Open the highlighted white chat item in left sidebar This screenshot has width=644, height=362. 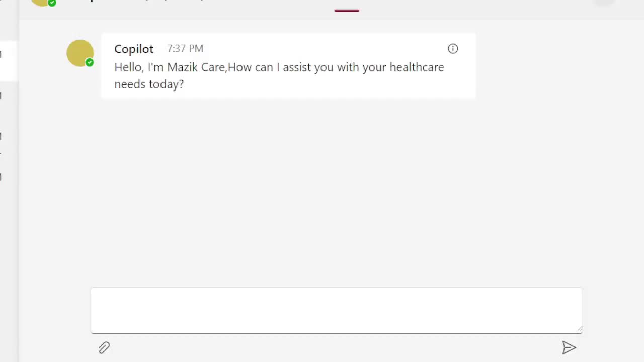click(x=9, y=61)
